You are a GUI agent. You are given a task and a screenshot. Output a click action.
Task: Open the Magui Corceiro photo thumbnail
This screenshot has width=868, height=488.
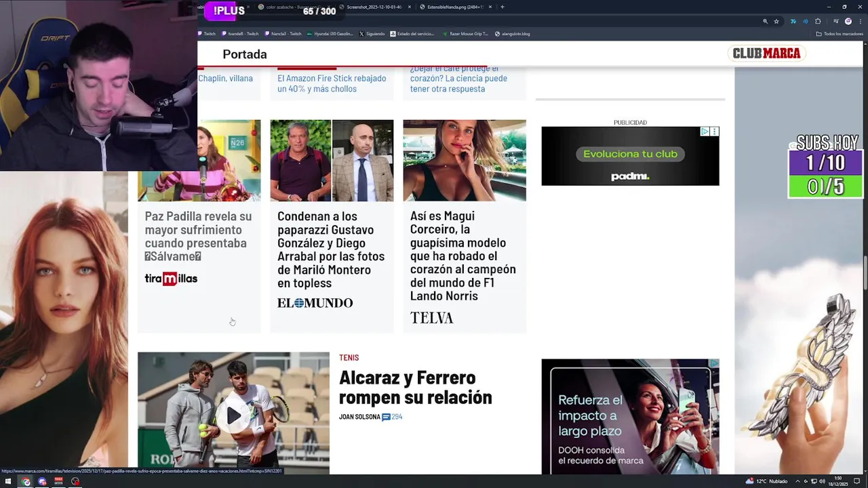(465, 161)
